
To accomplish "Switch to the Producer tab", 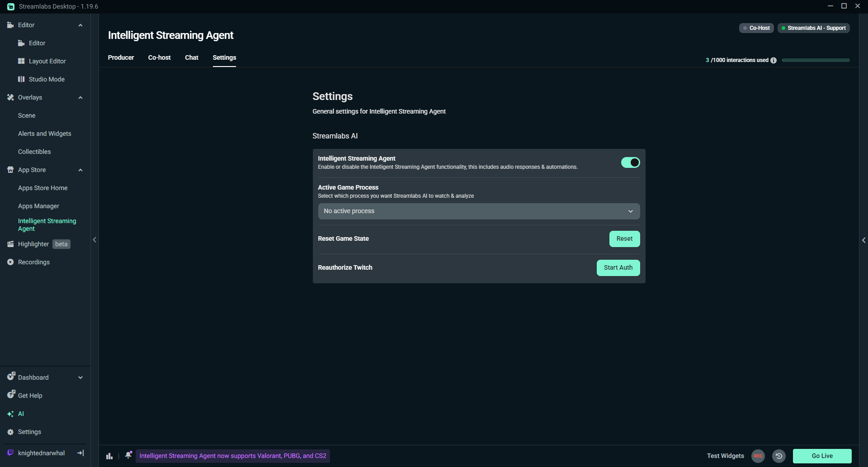I will [121, 57].
